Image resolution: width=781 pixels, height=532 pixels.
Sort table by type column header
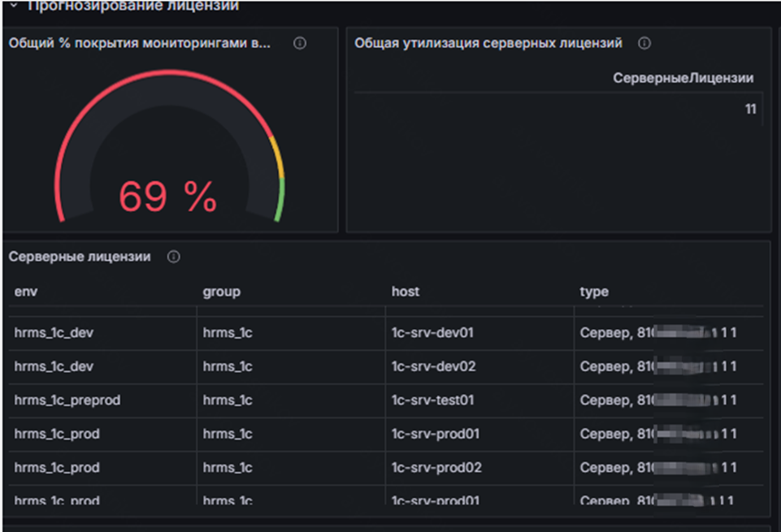point(594,292)
